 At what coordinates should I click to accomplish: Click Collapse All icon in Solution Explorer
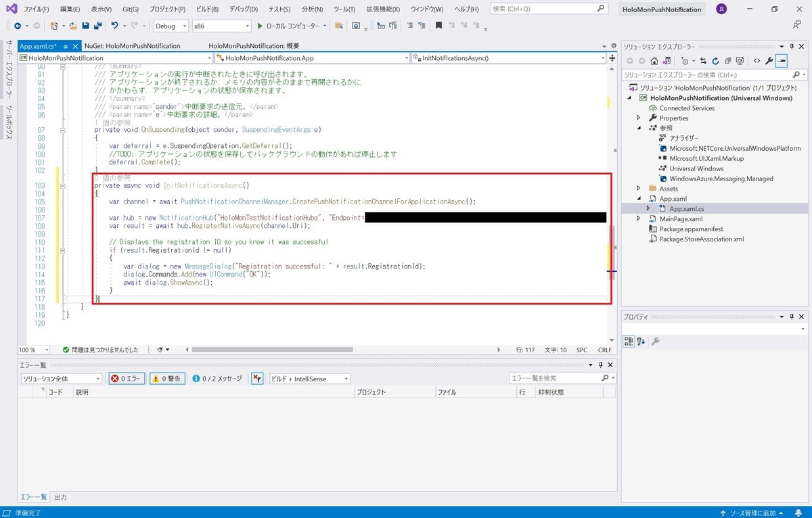[727, 61]
